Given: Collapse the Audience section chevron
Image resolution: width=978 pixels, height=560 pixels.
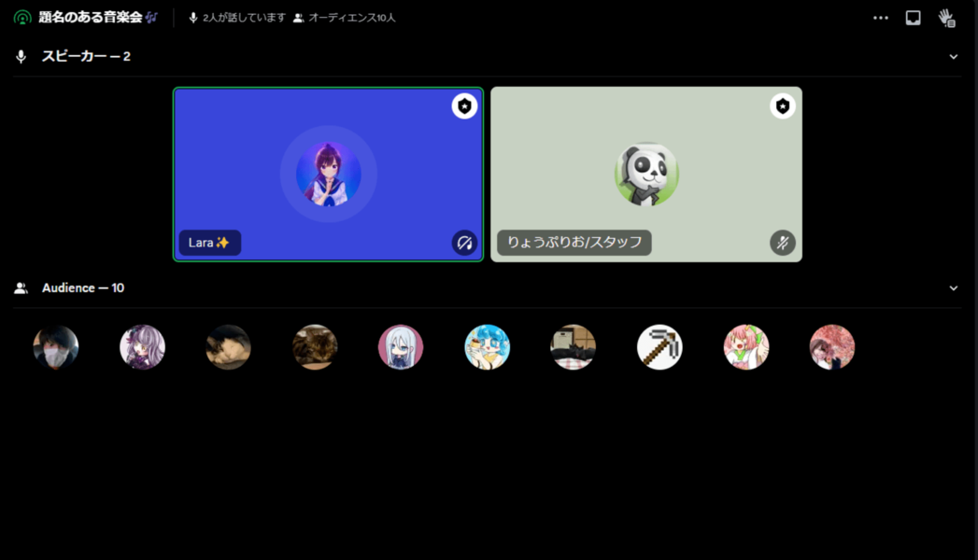Looking at the screenshot, I should (x=953, y=288).
